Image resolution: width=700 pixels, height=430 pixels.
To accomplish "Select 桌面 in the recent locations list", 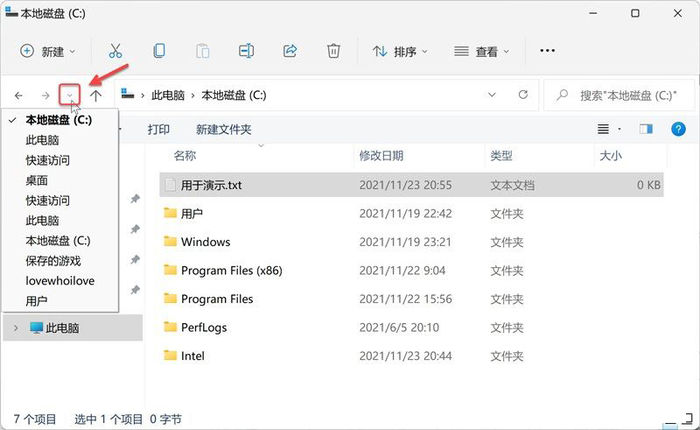I will coord(37,180).
